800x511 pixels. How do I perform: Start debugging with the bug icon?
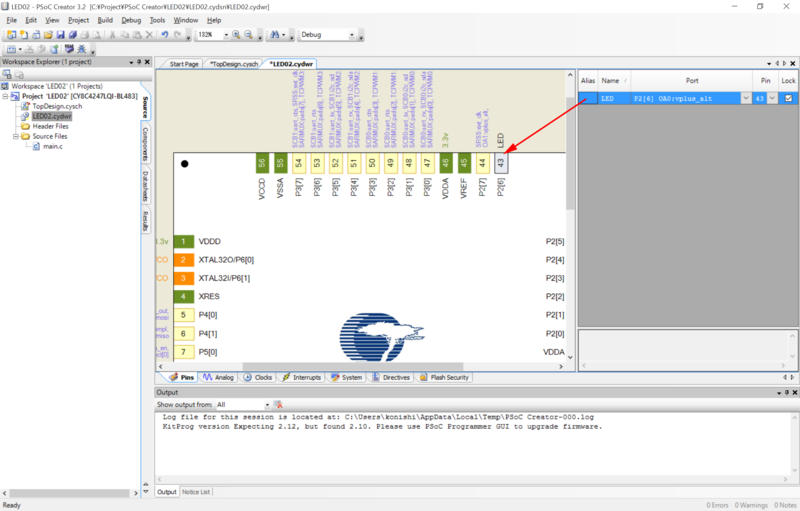coord(82,49)
